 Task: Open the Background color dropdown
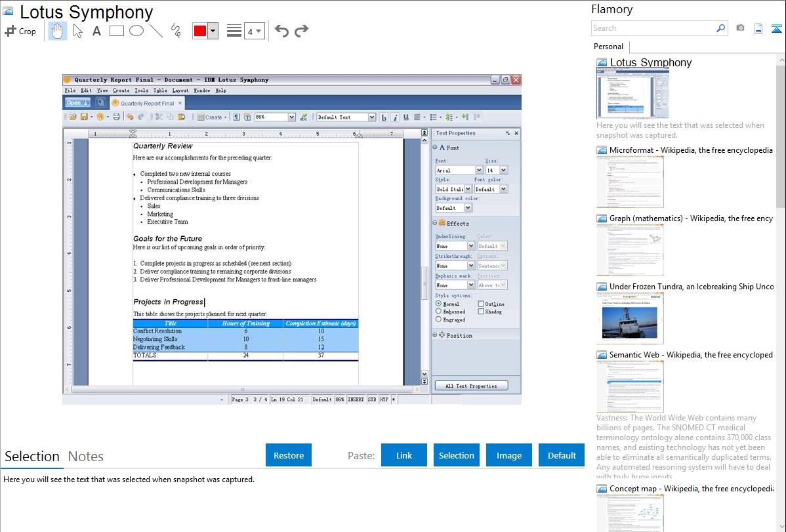click(468, 207)
